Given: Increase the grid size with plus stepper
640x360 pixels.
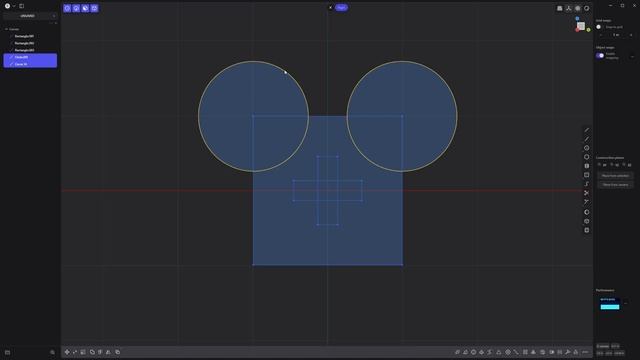Looking at the screenshot, I should 631,35.
